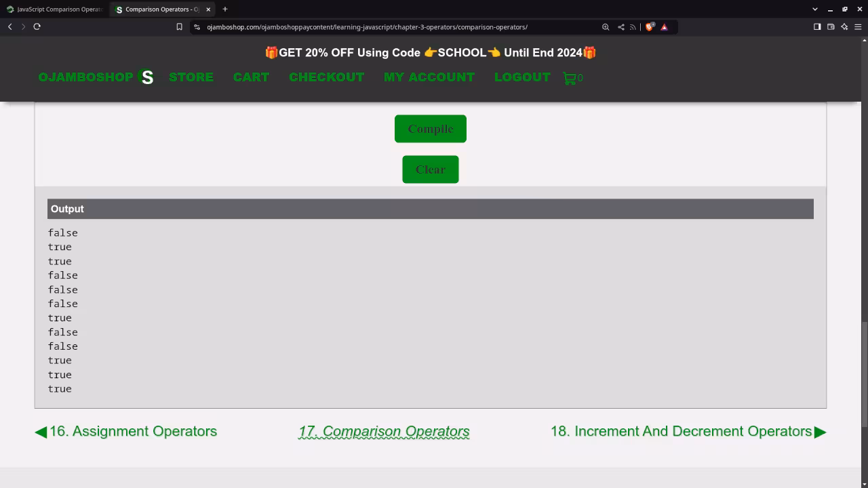Viewport: 868px width, 488px height.
Task: Open the Leo AI assistant icon
Action: click(x=844, y=27)
